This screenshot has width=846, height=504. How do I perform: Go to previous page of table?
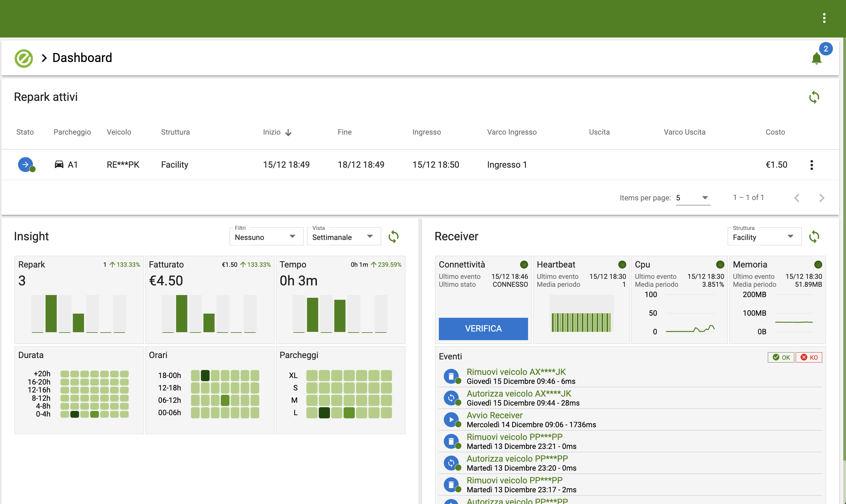(x=797, y=198)
